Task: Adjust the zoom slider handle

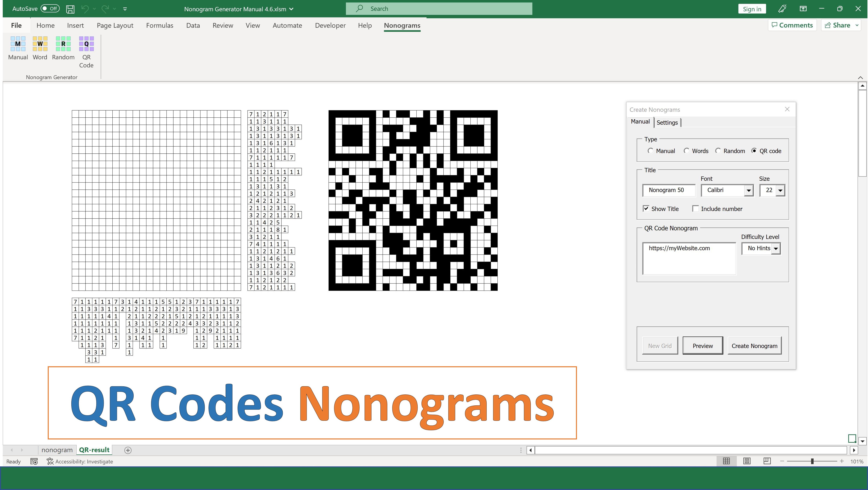Action: tap(812, 461)
